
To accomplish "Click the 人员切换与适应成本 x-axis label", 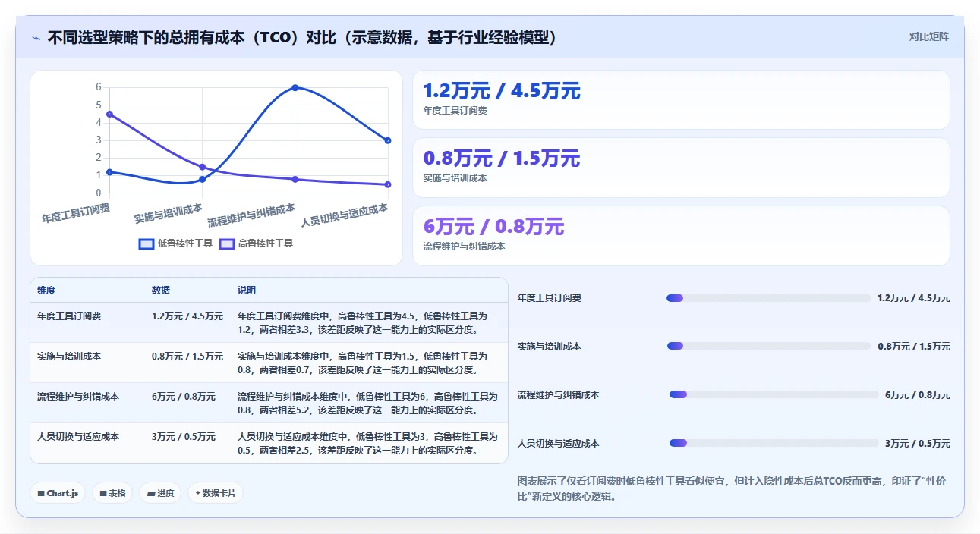I will [344, 215].
